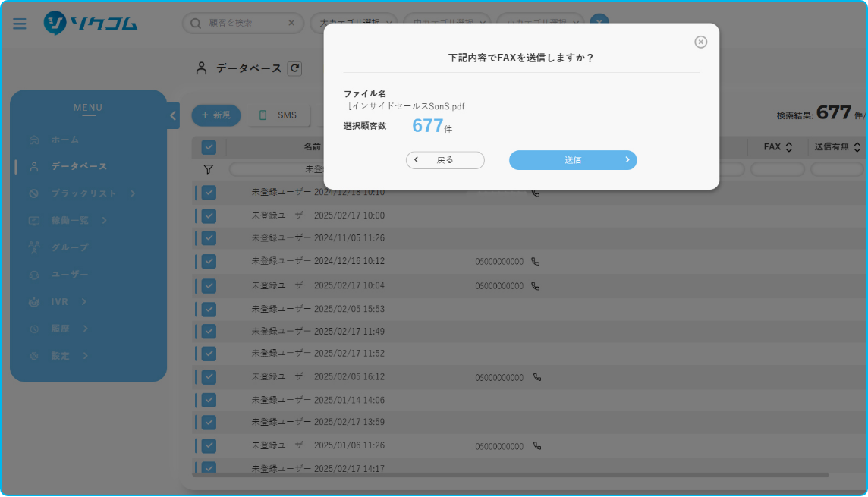Viewport: 868px width, 497px height.
Task: Close the FAX confirmation dialog
Action: (700, 42)
